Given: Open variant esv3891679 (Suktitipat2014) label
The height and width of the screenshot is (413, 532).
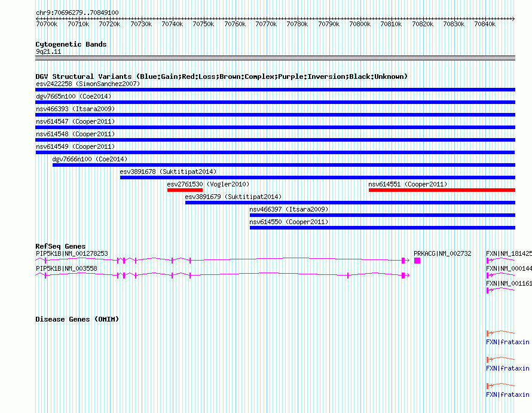Looking at the screenshot, I should click(234, 197).
